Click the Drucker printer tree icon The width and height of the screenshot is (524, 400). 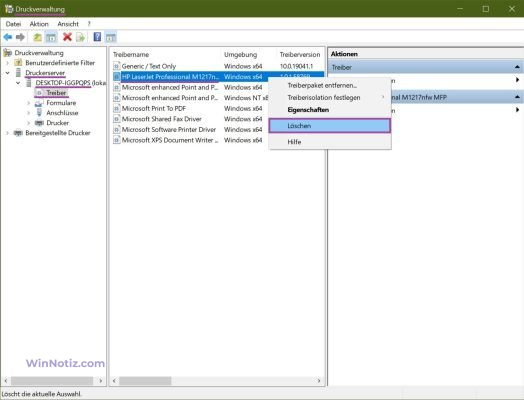(x=39, y=123)
